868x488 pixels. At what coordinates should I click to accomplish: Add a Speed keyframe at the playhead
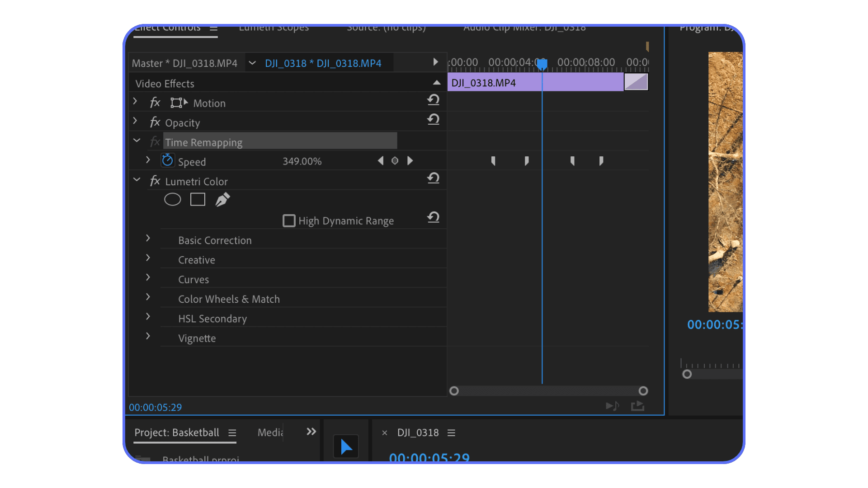[x=395, y=160]
